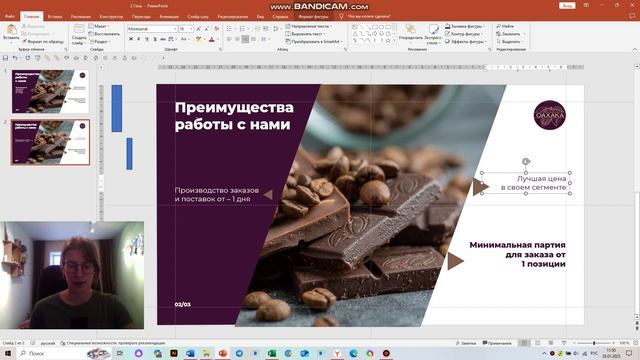This screenshot has width=640, height=360.
Task: Clear all formatting eraser icon
Action: 217,29
